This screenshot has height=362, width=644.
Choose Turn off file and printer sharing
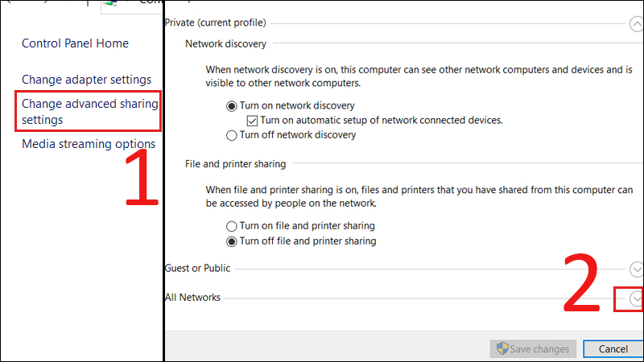(233, 241)
